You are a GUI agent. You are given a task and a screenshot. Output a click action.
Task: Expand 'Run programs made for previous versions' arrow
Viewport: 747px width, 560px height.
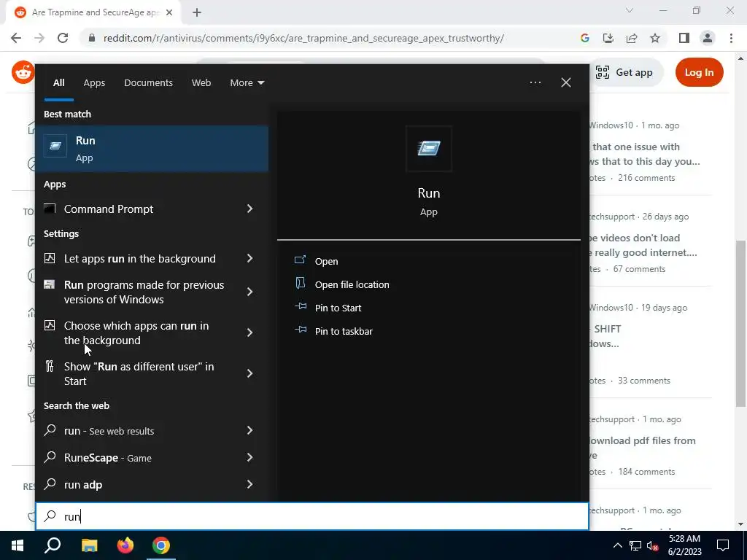click(249, 292)
